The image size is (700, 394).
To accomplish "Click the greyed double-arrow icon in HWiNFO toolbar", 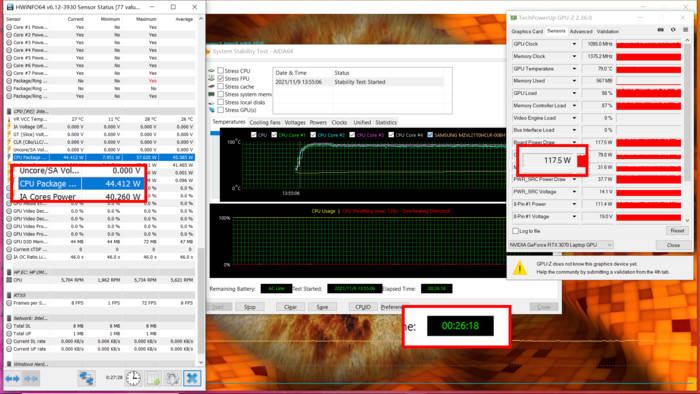I will coord(31,378).
